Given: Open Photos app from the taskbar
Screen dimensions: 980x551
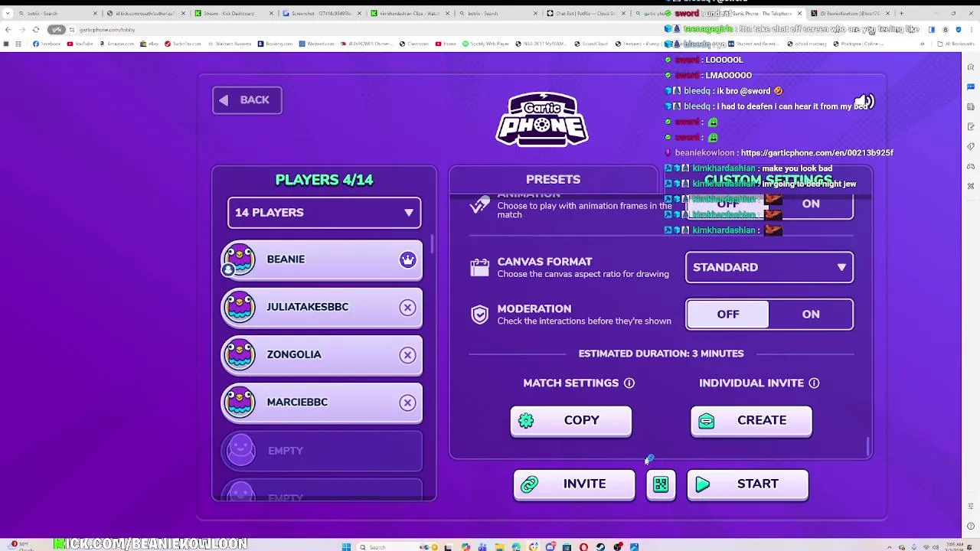Looking at the screenshot, I should [635, 546].
